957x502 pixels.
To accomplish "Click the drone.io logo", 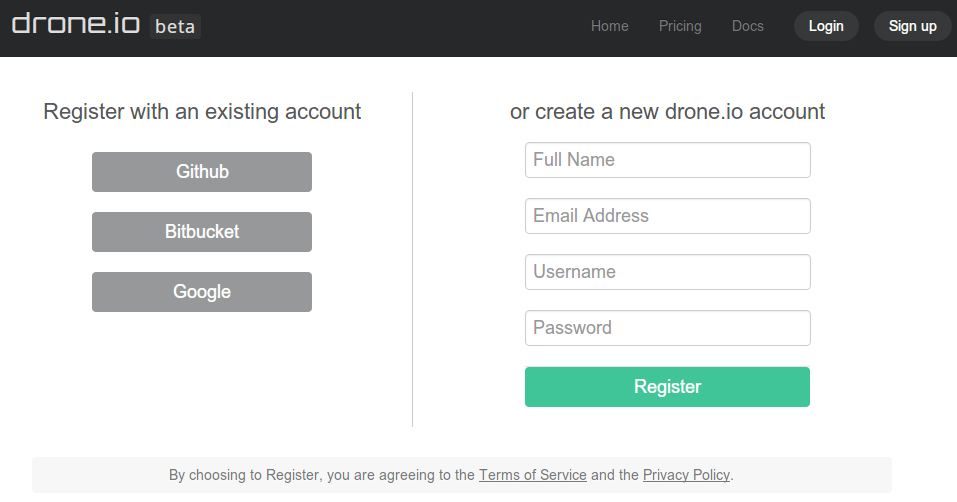I will point(76,25).
